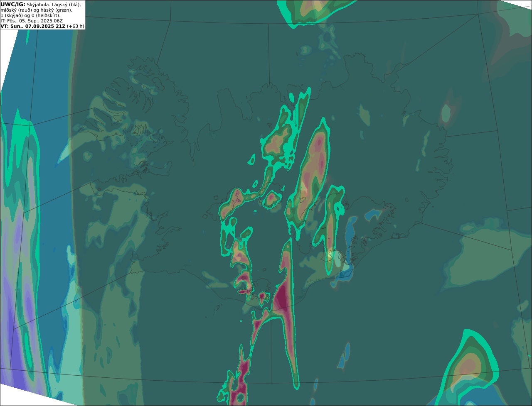This screenshot has height=406, width=532.
Task: Click the bold 'VT: Sun.. 07.09.2025 21Z' text
Action: (33, 26)
